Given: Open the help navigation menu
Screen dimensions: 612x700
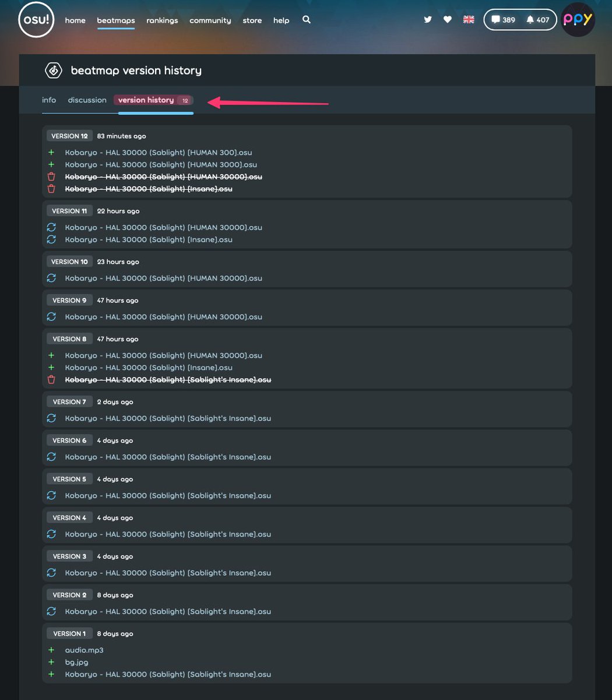Looking at the screenshot, I should (282, 20).
